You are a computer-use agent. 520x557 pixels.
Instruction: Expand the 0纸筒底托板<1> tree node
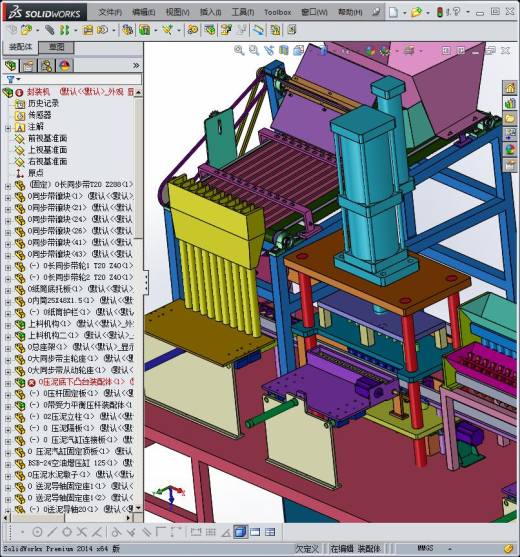point(7,291)
